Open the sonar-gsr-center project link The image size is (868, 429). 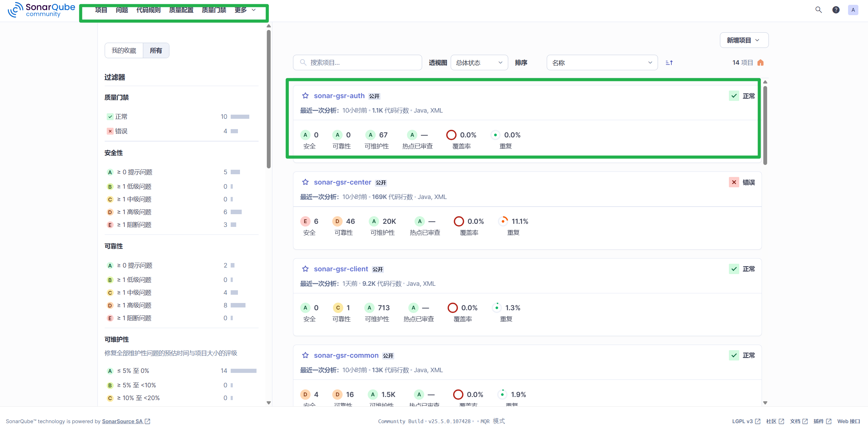343,182
